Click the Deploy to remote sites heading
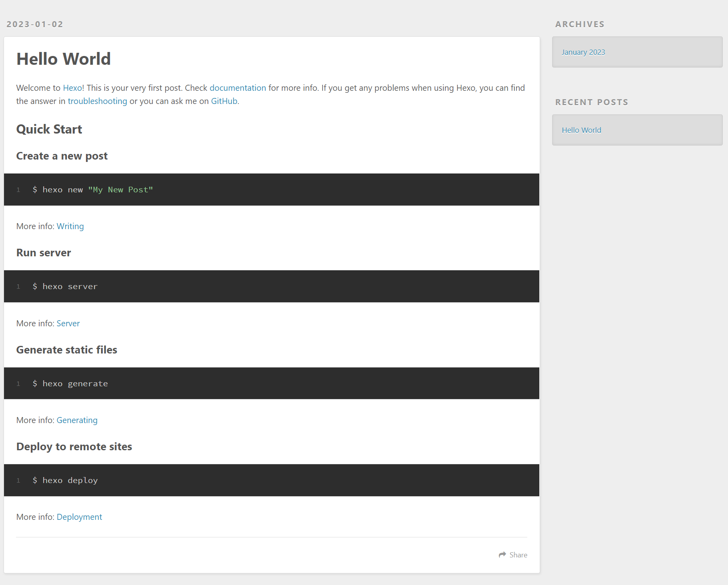Viewport: 728px width, 585px height. coord(74,447)
